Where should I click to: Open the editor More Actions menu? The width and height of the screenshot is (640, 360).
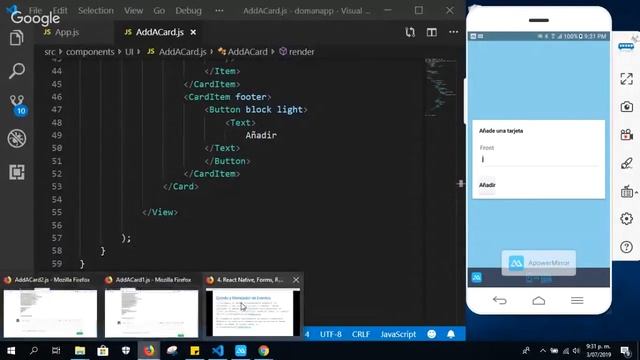(x=453, y=32)
